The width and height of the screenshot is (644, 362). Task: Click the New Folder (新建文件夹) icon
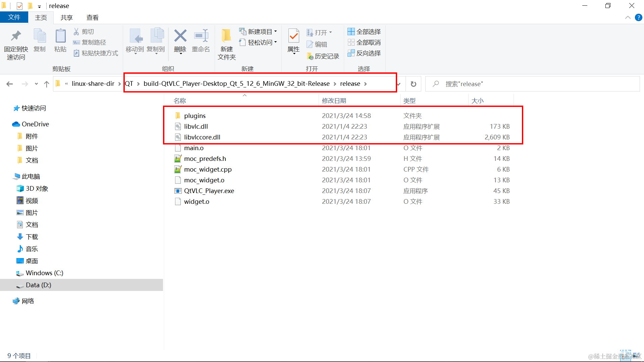pyautogui.click(x=226, y=36)
